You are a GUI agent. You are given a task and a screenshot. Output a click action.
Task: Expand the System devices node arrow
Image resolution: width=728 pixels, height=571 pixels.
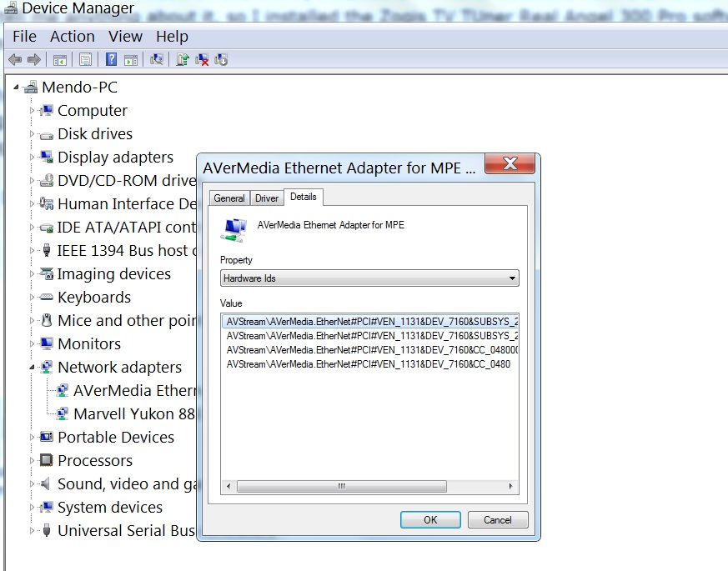[x=32, y=507]
